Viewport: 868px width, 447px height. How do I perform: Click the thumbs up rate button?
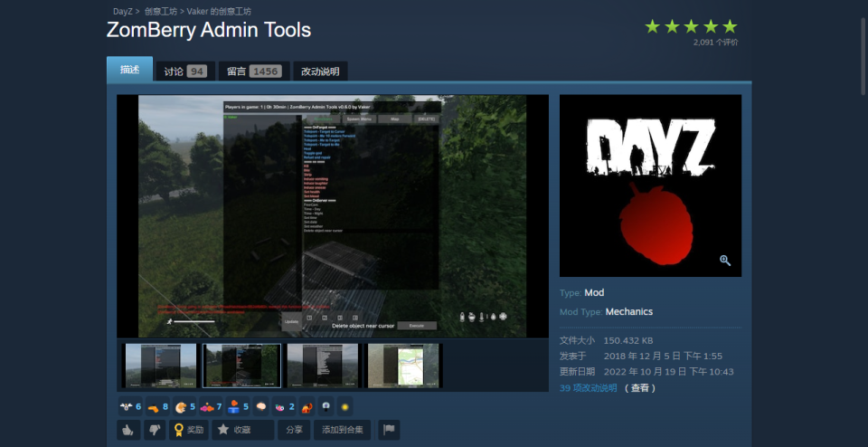128,430
